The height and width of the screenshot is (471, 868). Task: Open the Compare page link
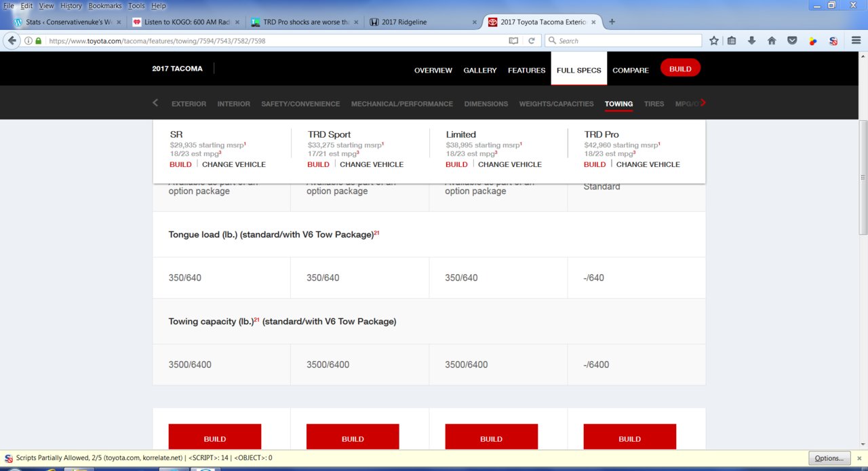click(x=631, y=70)
